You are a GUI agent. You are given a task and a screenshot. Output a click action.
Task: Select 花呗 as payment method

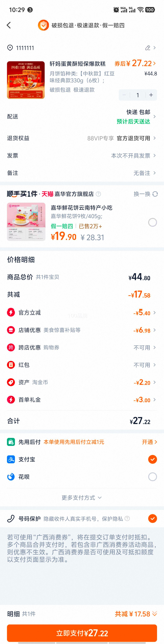coord(152,477)
